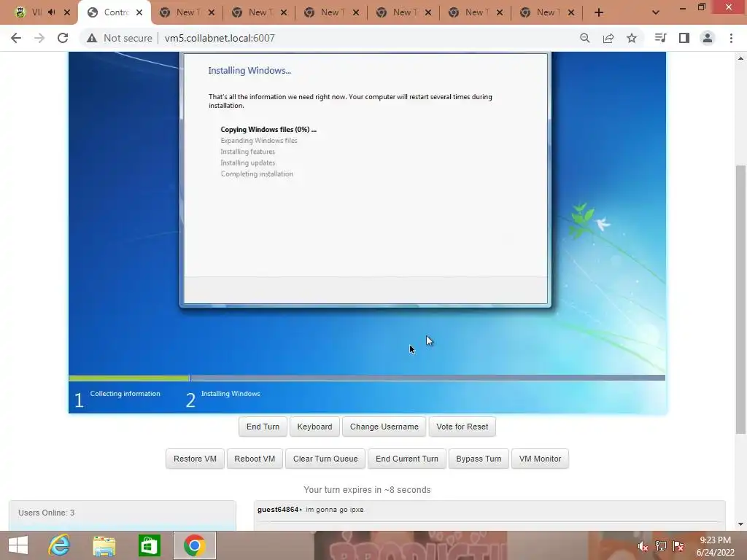Open the network tray icon
The height and width of the screenshot is (560, 747).
pos(661,546)
